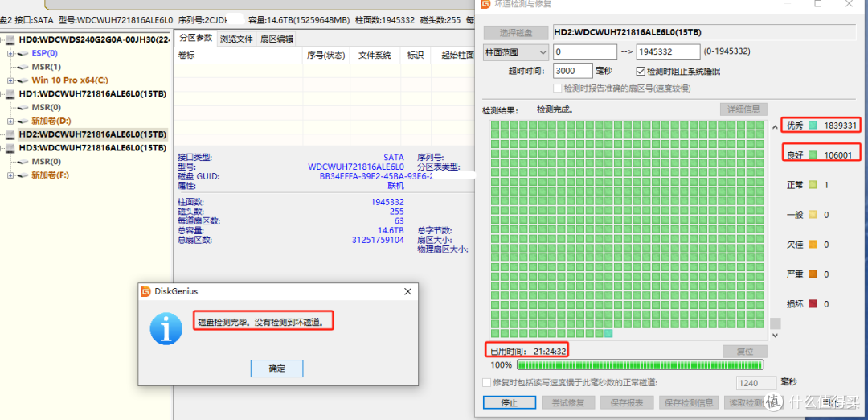The width and height of the screenshot is (868, 420).
Task: Select HD2:WDCWUH721816ALE6L0(15TB) in the disk tree
Action: click(x=92, y=134)
